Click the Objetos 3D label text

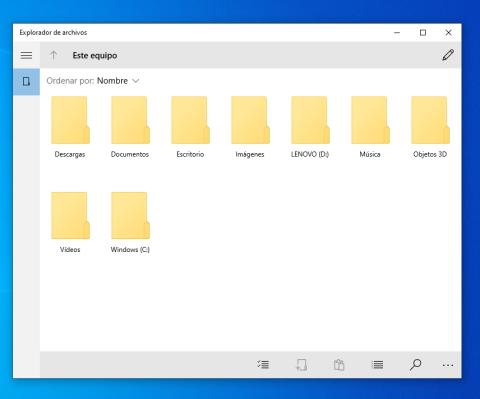click(430, 154)
